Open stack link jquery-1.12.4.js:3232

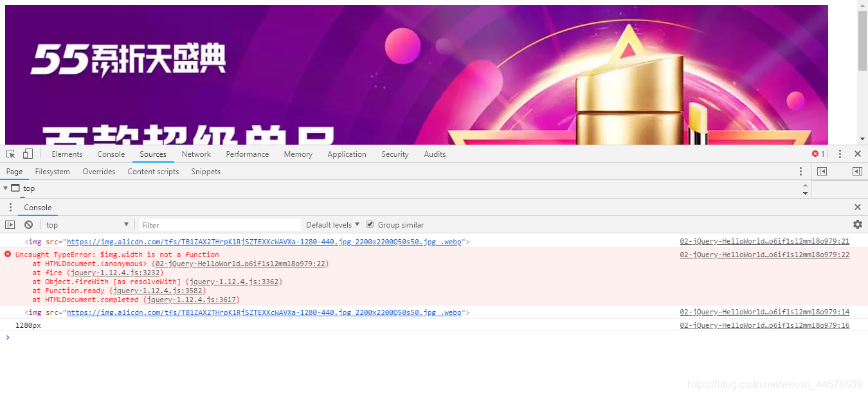(115, 273)
